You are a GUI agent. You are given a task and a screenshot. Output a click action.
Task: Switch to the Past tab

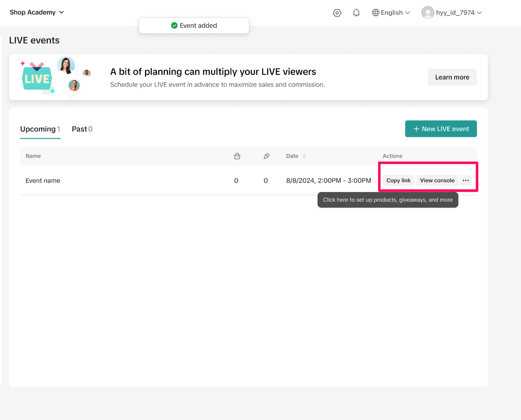[82, 129]
